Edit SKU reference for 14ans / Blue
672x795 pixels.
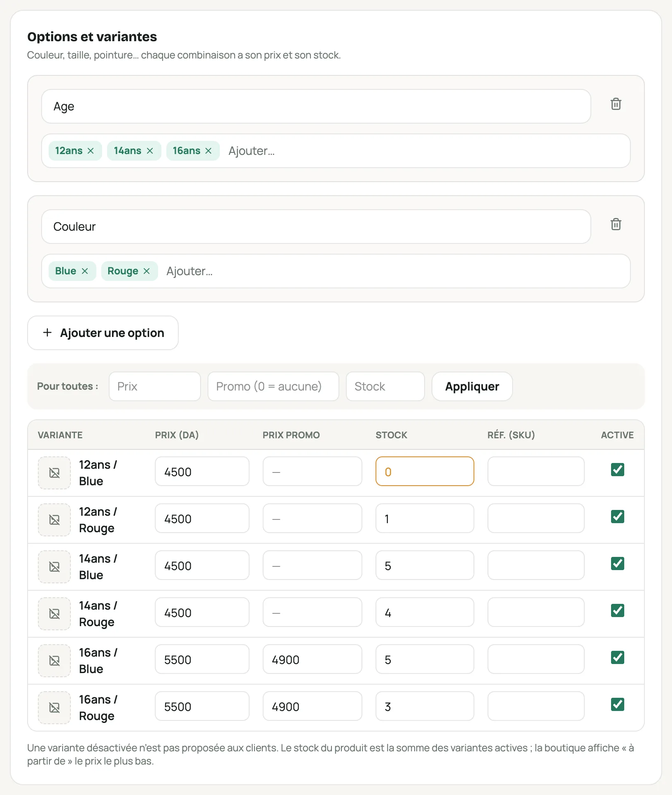point(536,565)
